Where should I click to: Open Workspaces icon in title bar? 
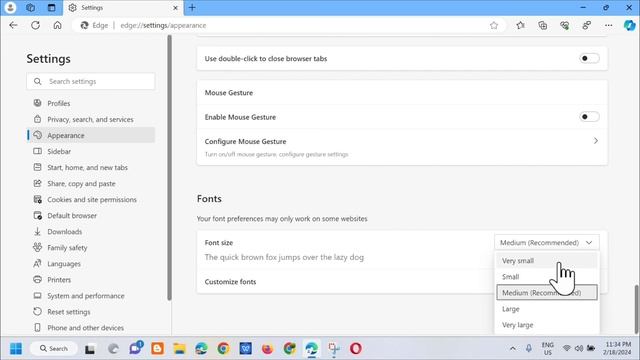(30, 7)
